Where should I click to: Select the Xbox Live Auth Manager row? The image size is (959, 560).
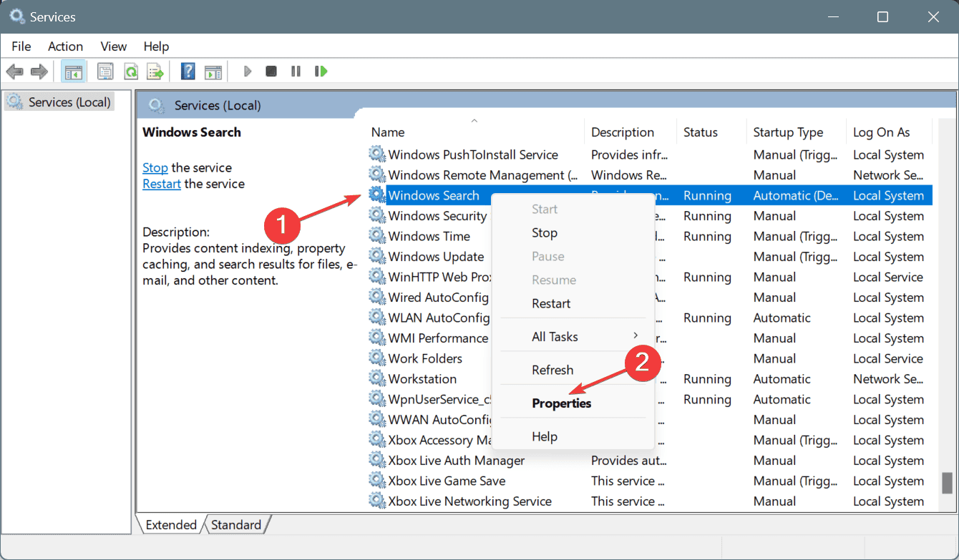pyautogui.click(x=649, y=461)
